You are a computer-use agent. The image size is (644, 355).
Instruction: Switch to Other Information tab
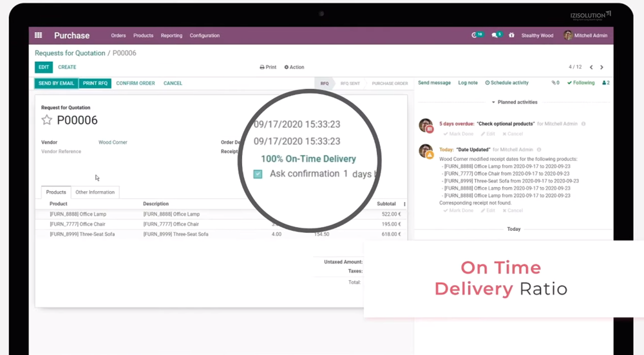pos(95,192)
